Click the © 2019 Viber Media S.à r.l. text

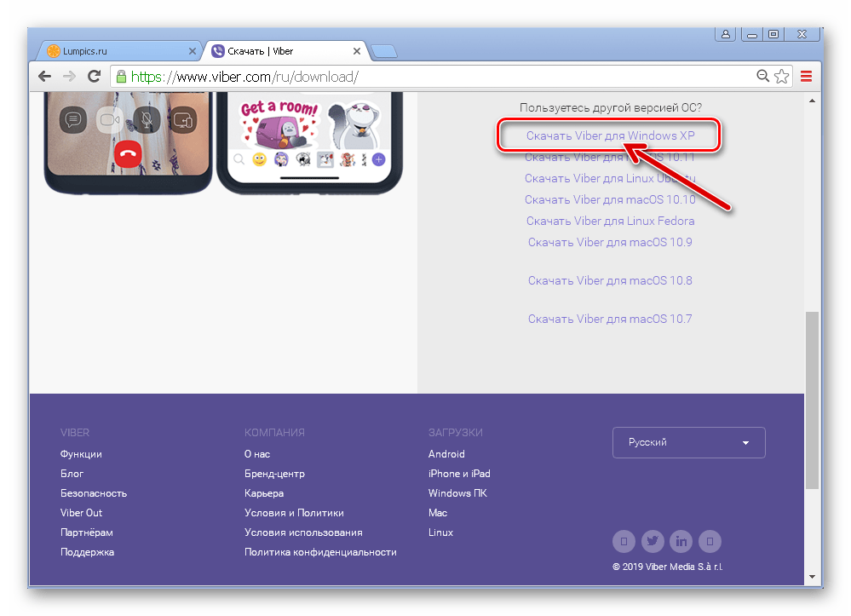point(668,567)
